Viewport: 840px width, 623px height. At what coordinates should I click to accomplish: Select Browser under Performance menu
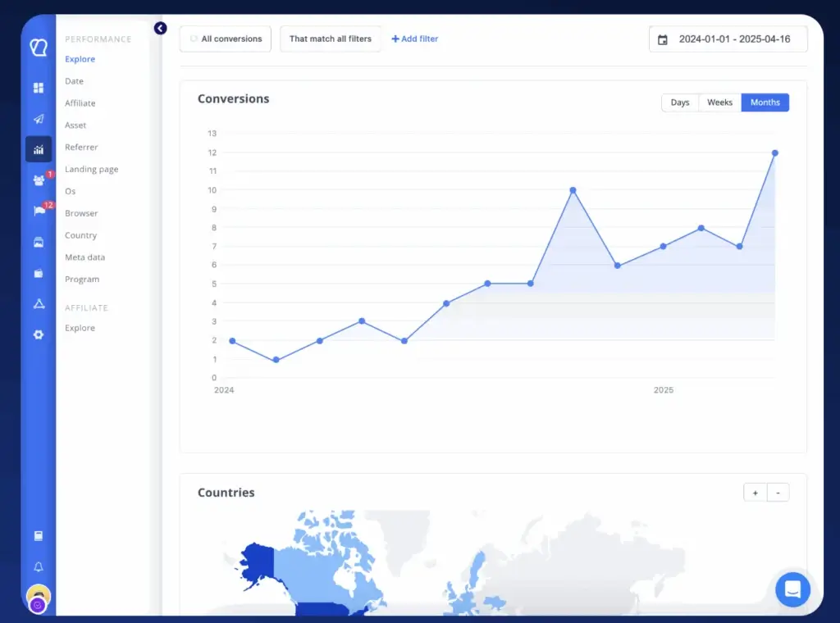click(80, 213)
